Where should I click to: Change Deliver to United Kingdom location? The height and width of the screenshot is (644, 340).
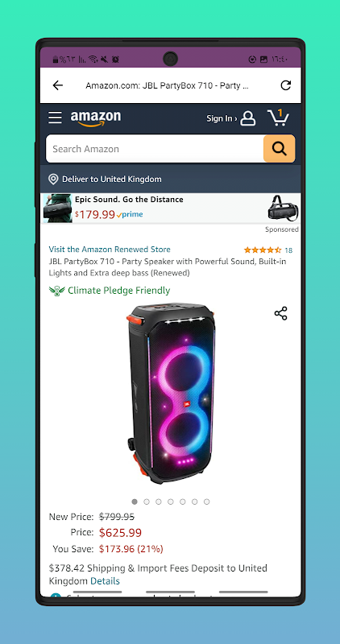click(x=106, y=179)
